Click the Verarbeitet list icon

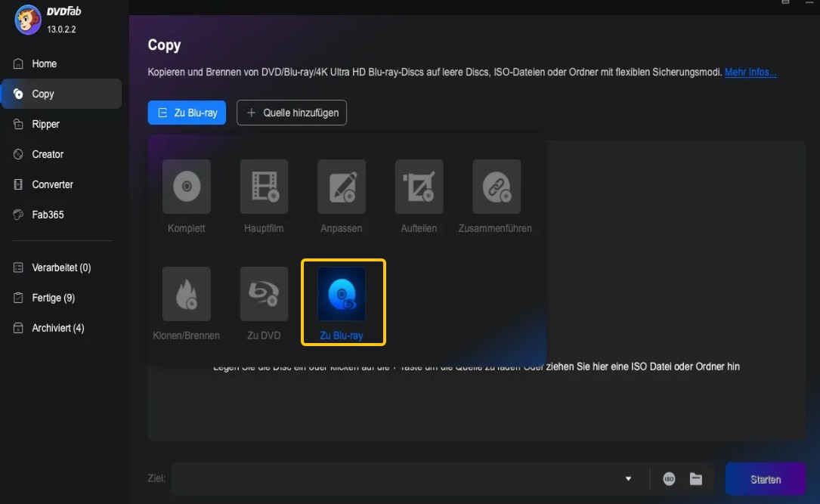pos(18,267)
